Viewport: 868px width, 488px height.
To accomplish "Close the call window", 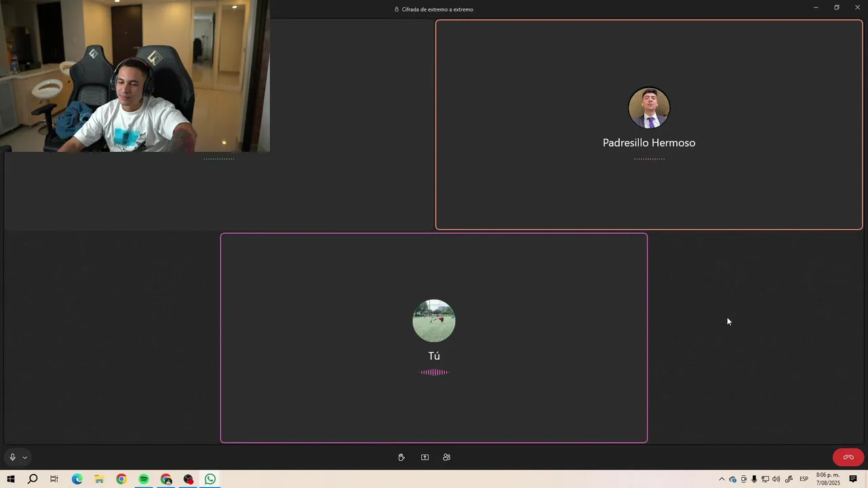I will coord(857,7).
